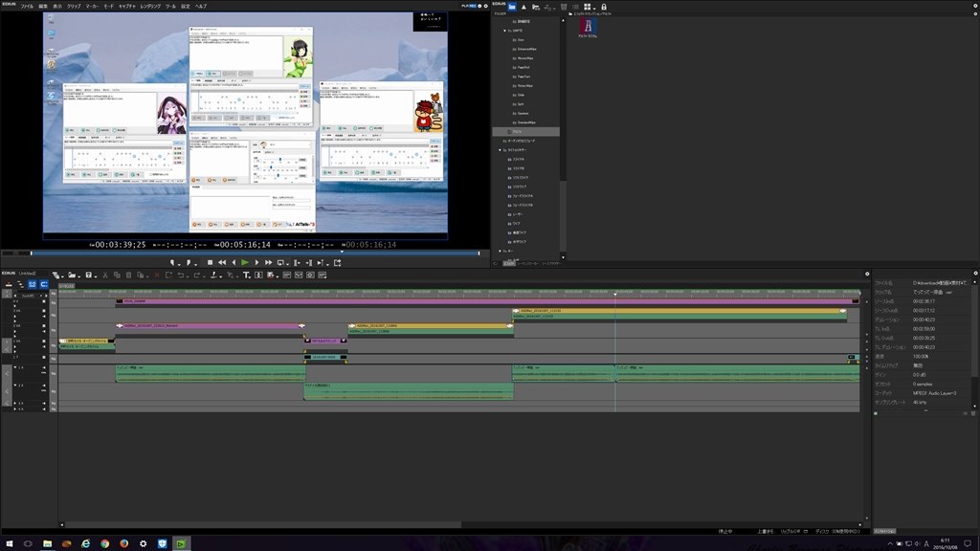Fast forward the preview playback
980x551 pixels.
point(268,263)
